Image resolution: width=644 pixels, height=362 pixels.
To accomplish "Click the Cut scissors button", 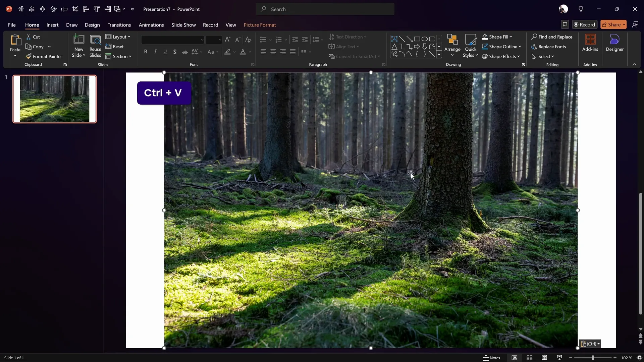I will coord(33,37).
